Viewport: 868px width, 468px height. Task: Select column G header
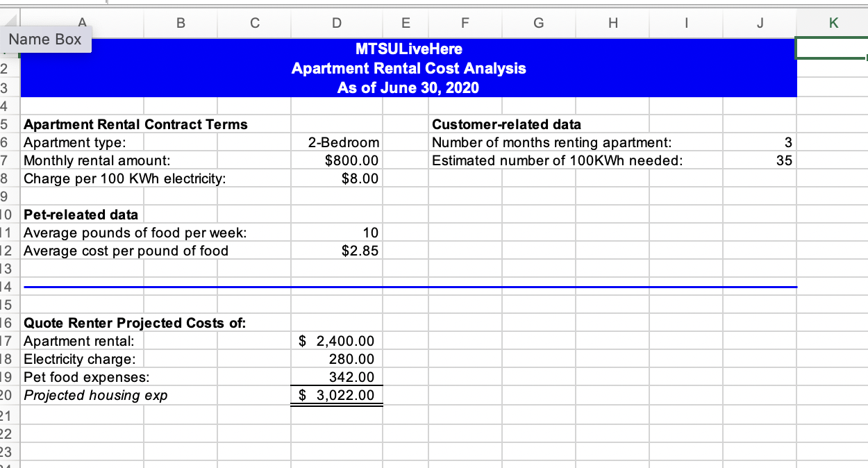538,23
